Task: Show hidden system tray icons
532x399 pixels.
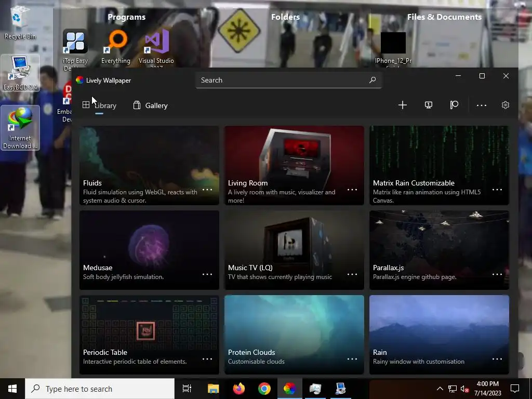Action: tap(440, 389)
